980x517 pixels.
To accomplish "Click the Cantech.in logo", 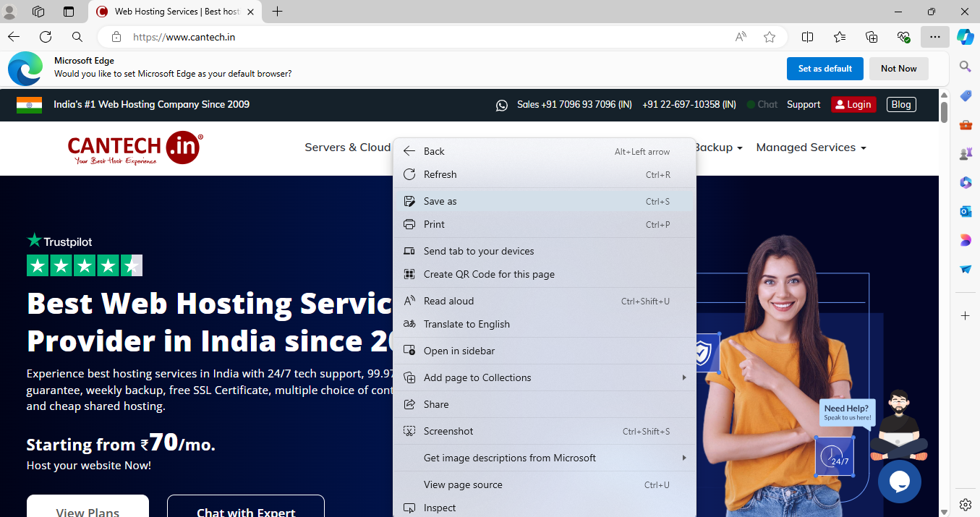I will point(135,148).
